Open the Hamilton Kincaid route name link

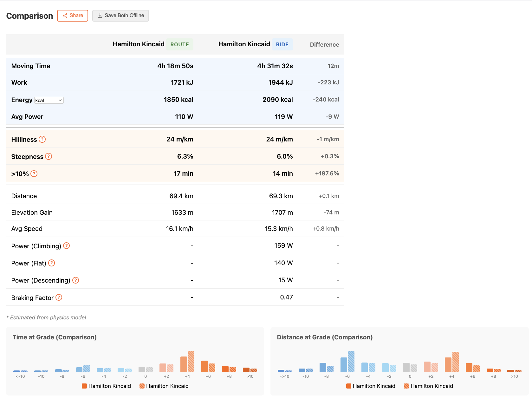(139, 44)
